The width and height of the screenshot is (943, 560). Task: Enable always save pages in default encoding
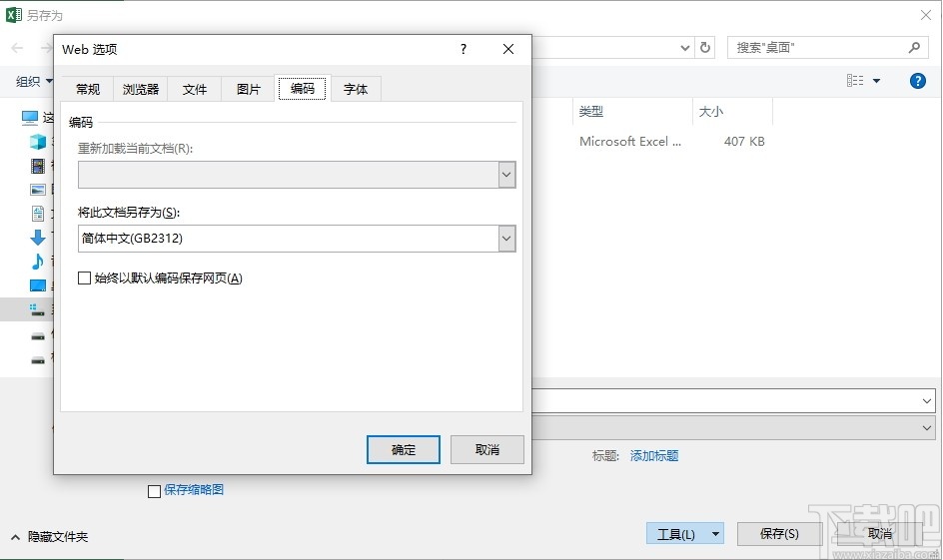(84, 279)
